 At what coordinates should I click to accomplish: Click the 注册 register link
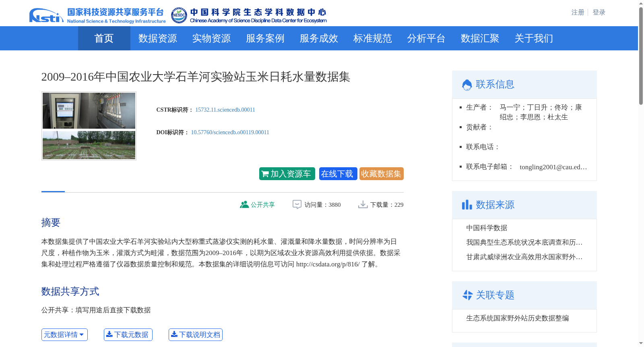pos(578,12)
